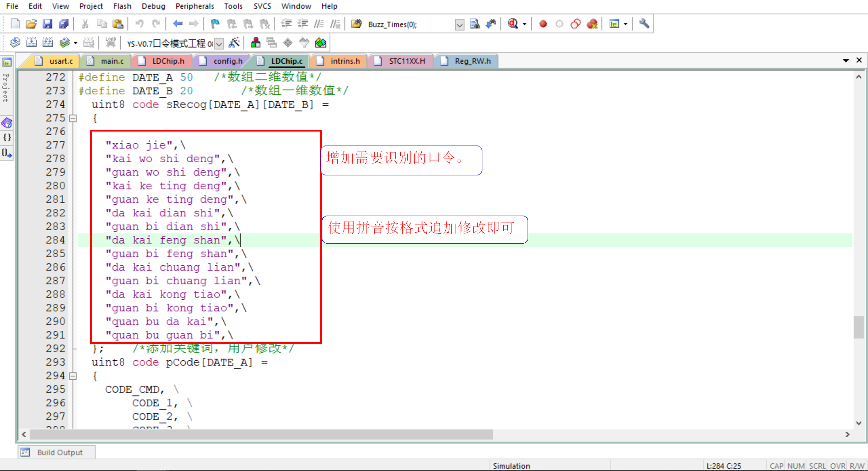Switch to the main.c tab
Image resolution: width=868 pixels, height=471 pixels.
coord(112,61)
